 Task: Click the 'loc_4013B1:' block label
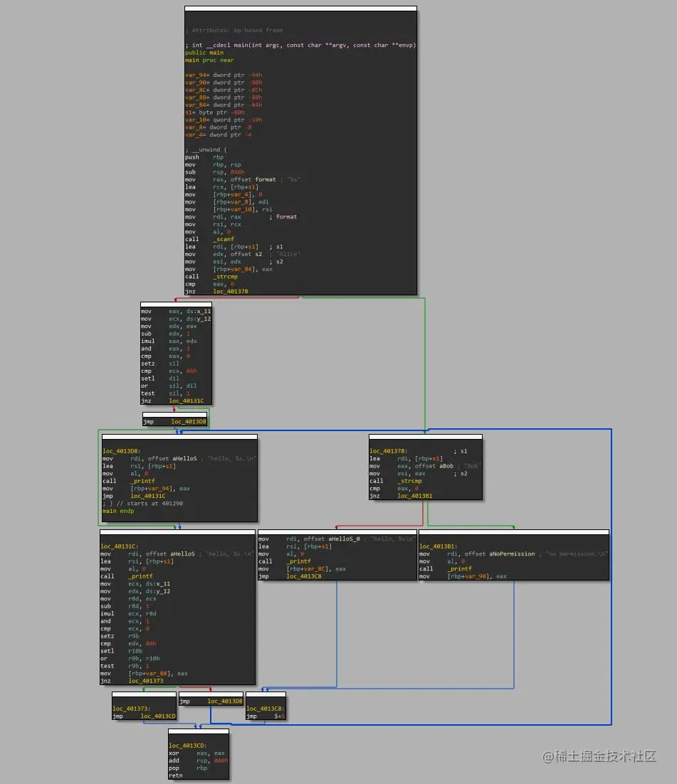(x=439, y=546)
